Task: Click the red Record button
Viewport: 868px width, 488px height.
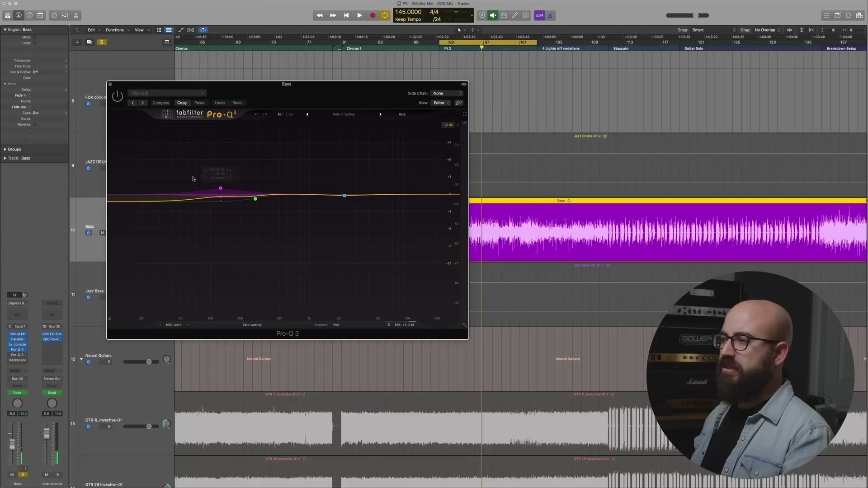Action: [373, 15]
